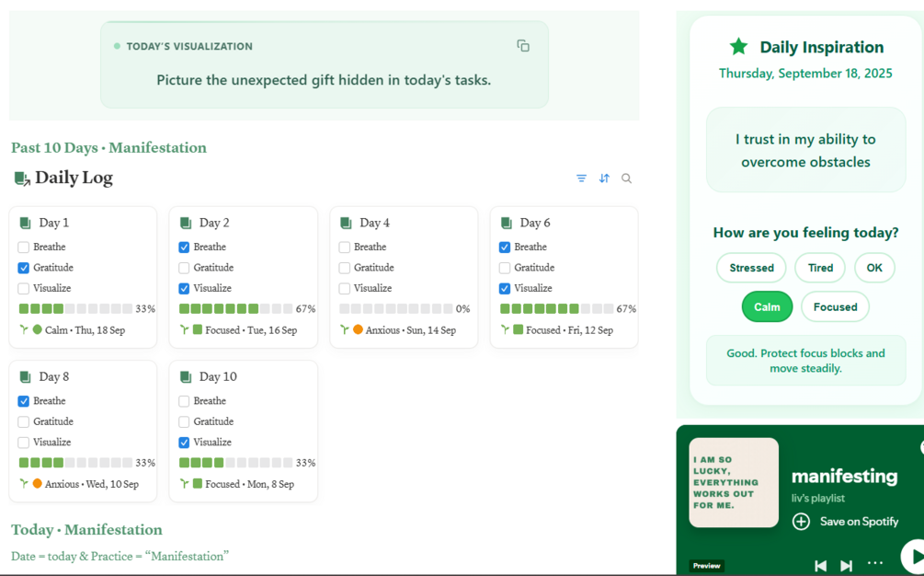Image resolution: width=924 pixels, height=576 pixels.
Task: Go to previous Spotify track
Action: tap(820, 565)
